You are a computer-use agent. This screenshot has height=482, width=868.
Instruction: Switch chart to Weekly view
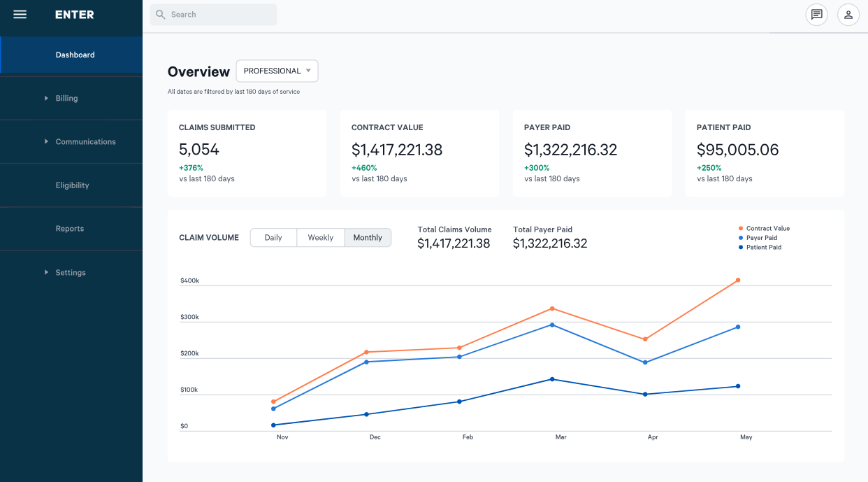tap(321, 238)
